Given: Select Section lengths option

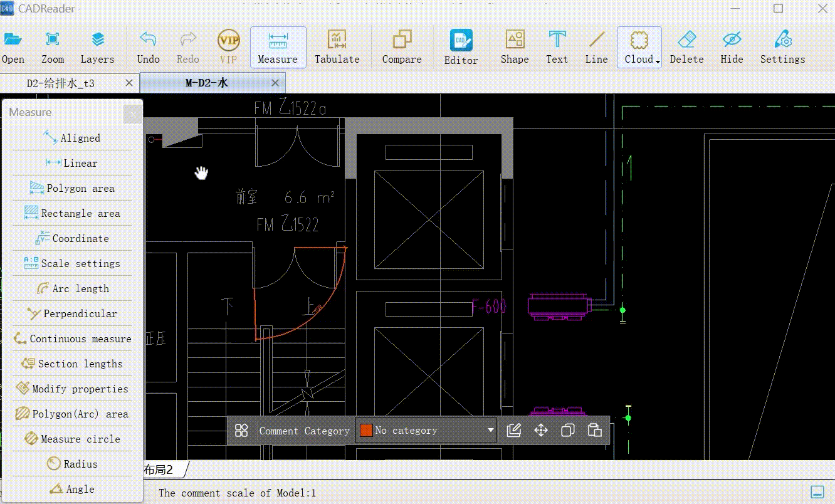Looking at the screenshot, I should coord(72,364).
